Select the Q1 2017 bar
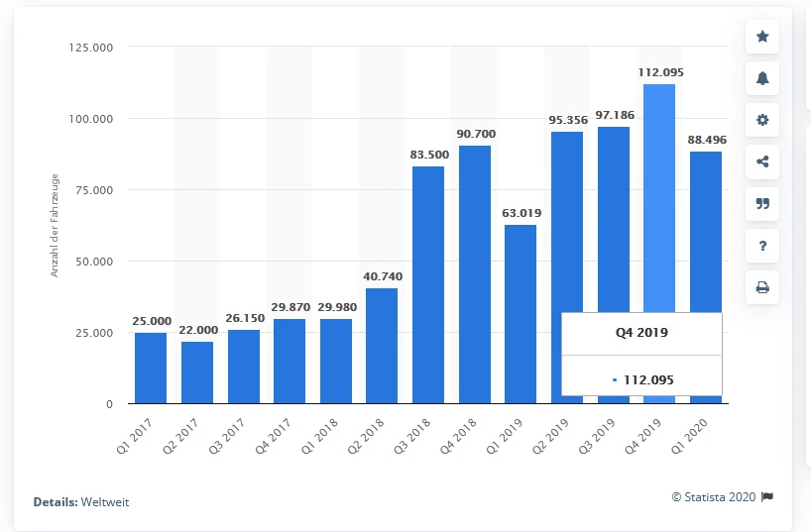 (151, 368)
